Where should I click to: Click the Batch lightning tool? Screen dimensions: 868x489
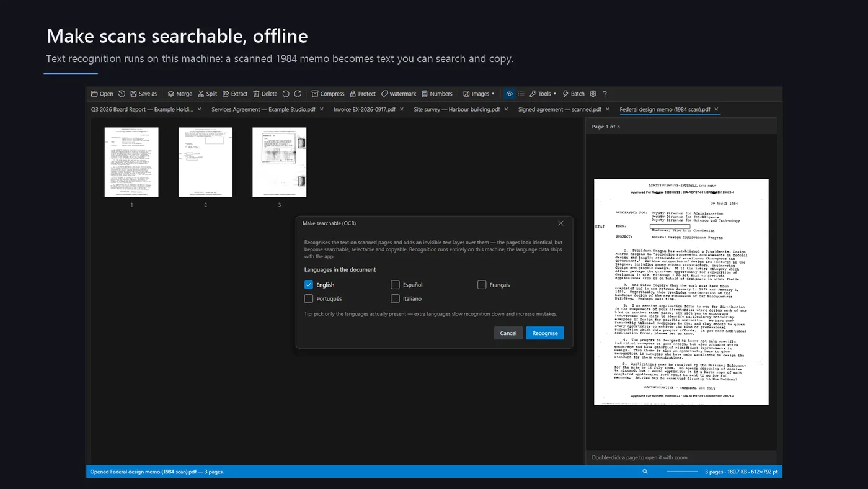coord(573,94)
